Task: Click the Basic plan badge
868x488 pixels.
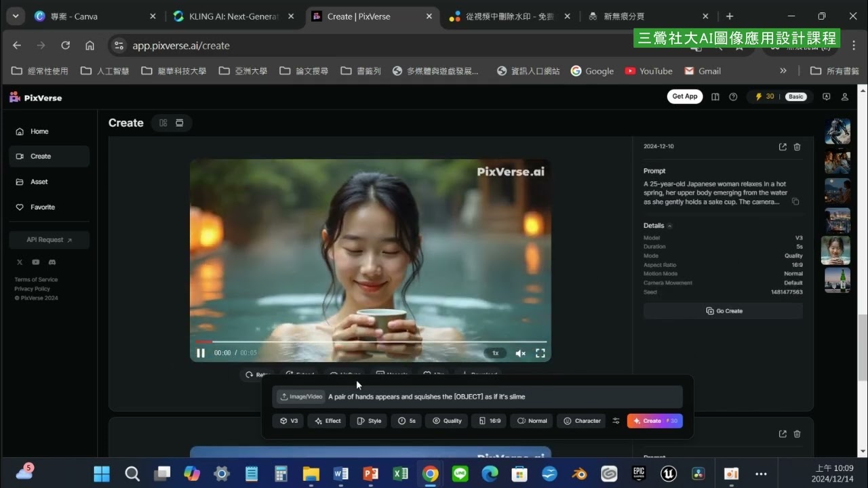Action: point(796,97)
